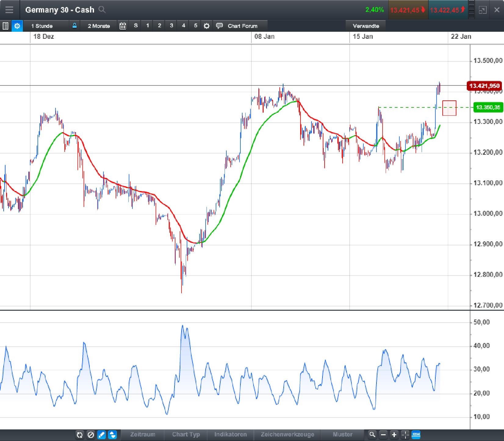Open the search next to Germany 30
Screen dimensions: 504x441
coord(103,10)
